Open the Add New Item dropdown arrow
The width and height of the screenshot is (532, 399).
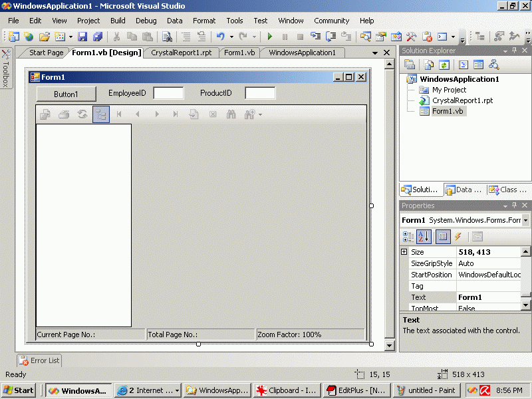(x=70, y=37)
